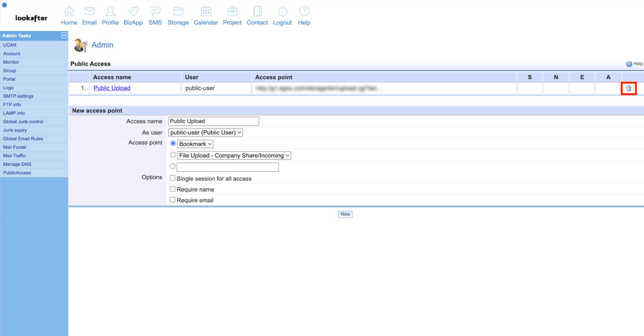
Task: Open Email from the envelope icon
Action: tap(89, 12)
